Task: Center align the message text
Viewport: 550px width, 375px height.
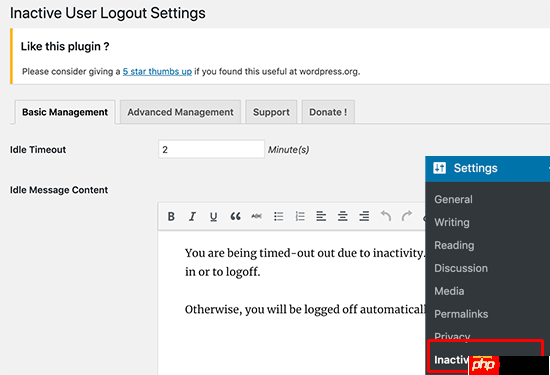Action: pyautogui.click(x=343, y=216)
